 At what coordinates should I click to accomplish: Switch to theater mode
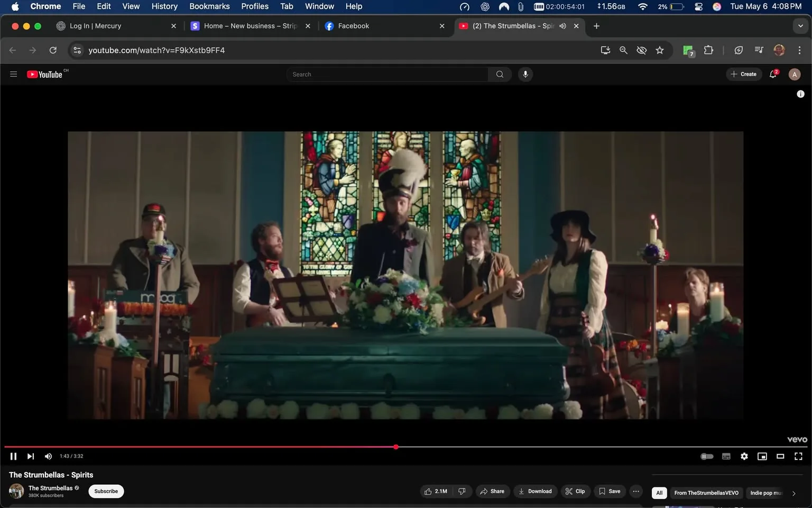(780, 456)
